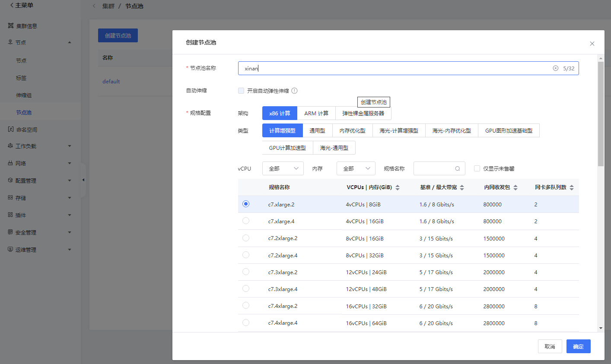Enable 开启自动弹性伸缩 checkbox

click(241, 91)
